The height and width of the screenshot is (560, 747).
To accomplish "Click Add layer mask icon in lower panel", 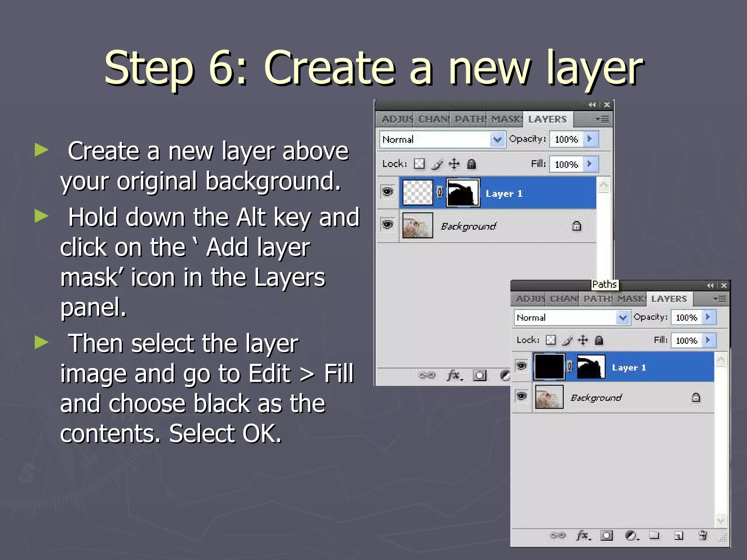I will pyautogui.click(x=607, y=535).
